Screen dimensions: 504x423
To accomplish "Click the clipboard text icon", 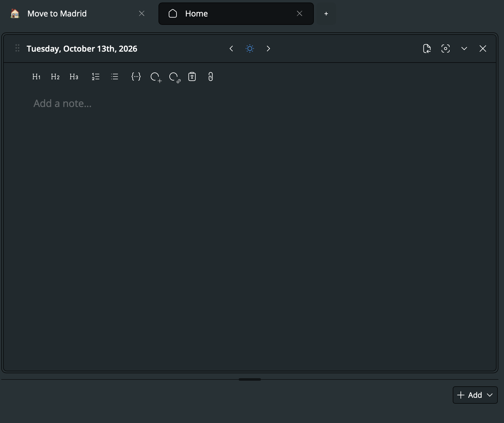I will [x=192, y=77].
